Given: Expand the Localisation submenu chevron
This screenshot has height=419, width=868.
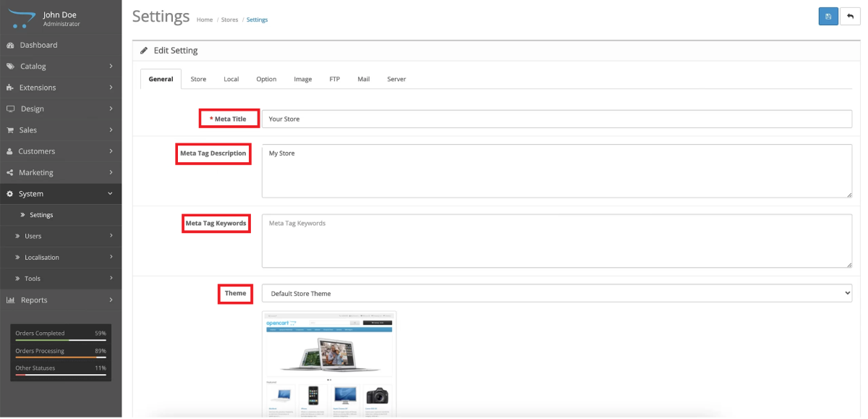Looking at the screenshot, I should 111,257.
